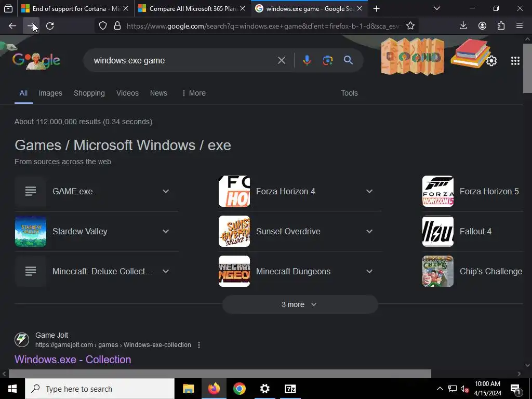Click the Stardew Valley thumbnail
This screenshot has height=399, width=532.
coord(31,231)
